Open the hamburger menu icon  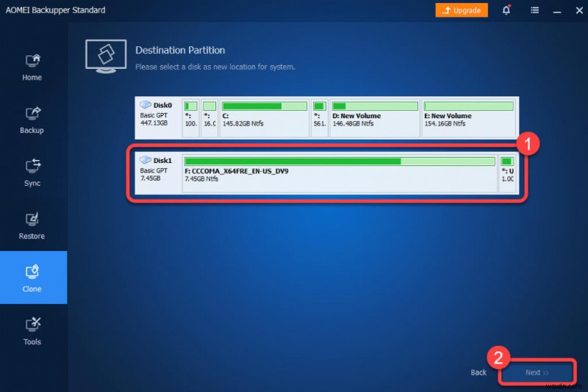[535, 10]
